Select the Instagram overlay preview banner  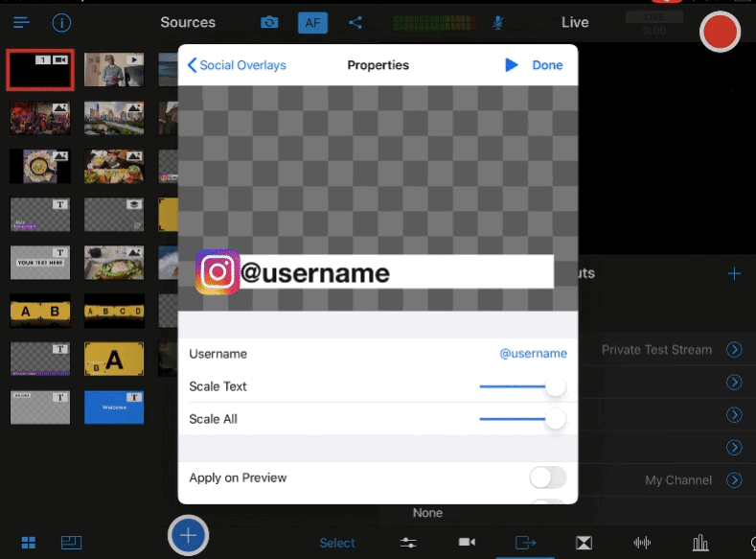coord(374,272)
